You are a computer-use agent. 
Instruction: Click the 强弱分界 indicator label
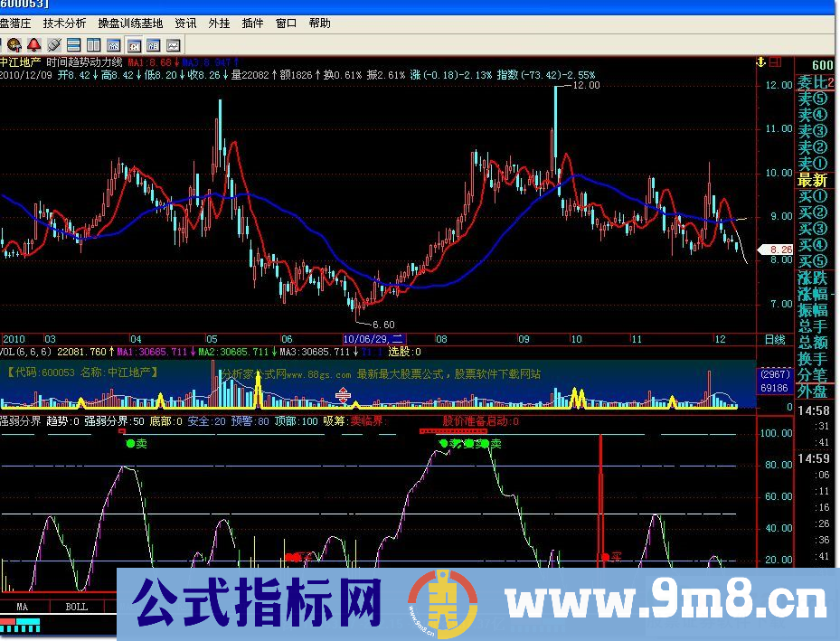(21, 421)
